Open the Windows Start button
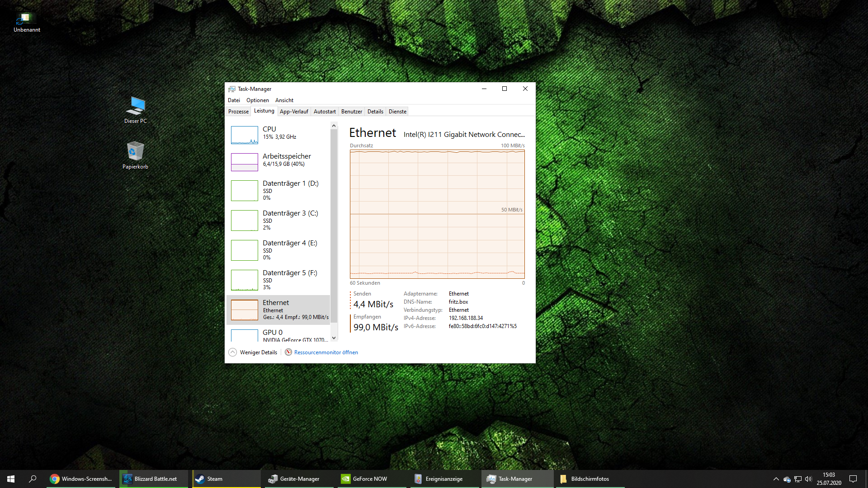The width and height of the screenshot is (868, 488). [x=11, y=479]
